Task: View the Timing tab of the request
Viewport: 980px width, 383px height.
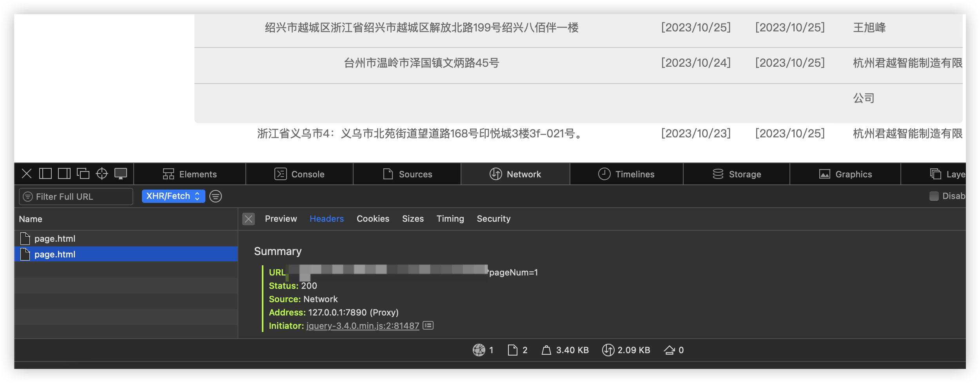Action: coord(450,219)
